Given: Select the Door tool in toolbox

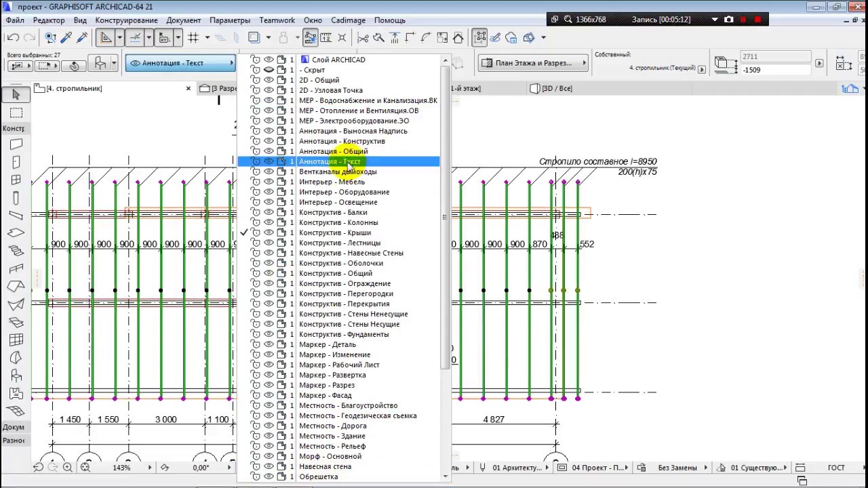Looking at the screenshot, I should pyautogui.click(x=16, y=162).
